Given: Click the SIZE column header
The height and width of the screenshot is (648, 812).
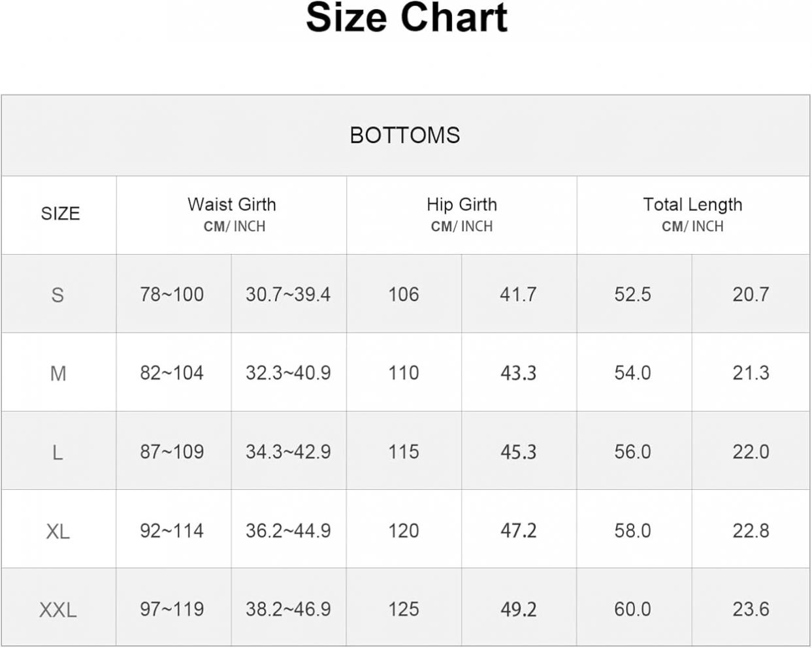Looking at the screenshot, I should tap(59, 214).
